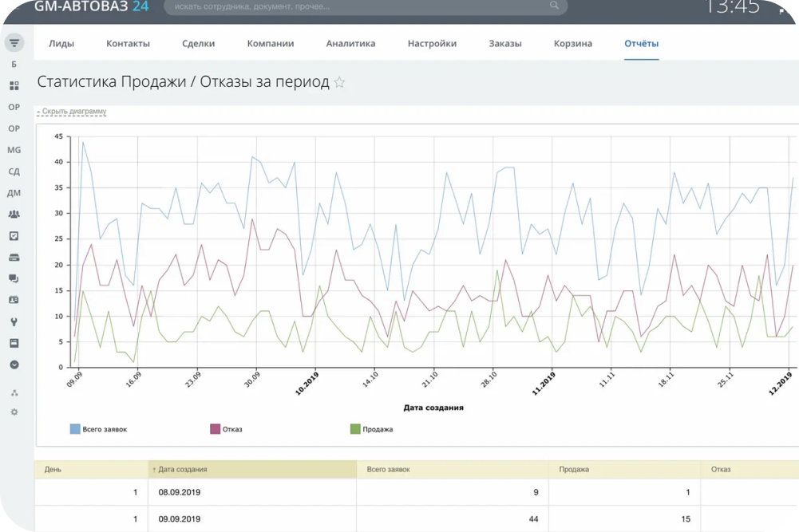This screenshot has width=799, height=532.
Task: Open the chat bubbles icon in sidebar
Action: [x=14, y=278]
